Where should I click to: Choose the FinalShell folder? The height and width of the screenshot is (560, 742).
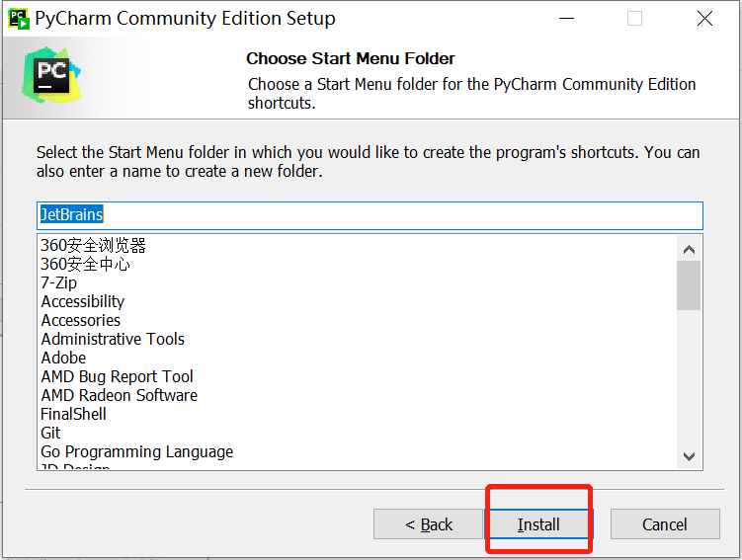73,415
